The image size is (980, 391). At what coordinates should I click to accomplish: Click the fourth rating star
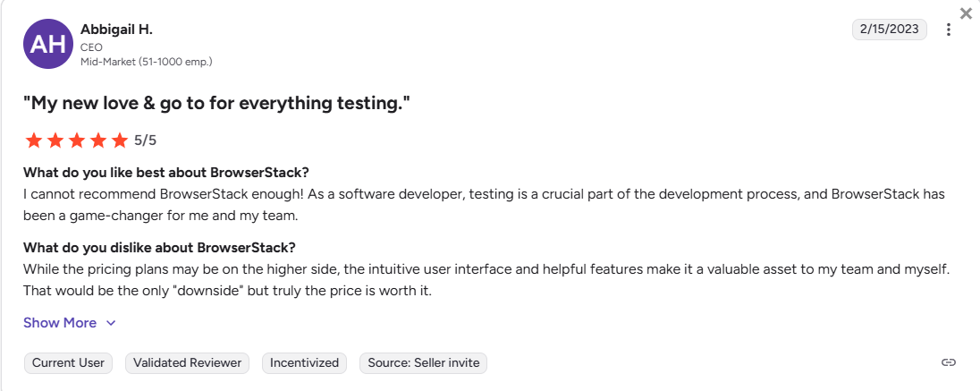coord(98,140)
